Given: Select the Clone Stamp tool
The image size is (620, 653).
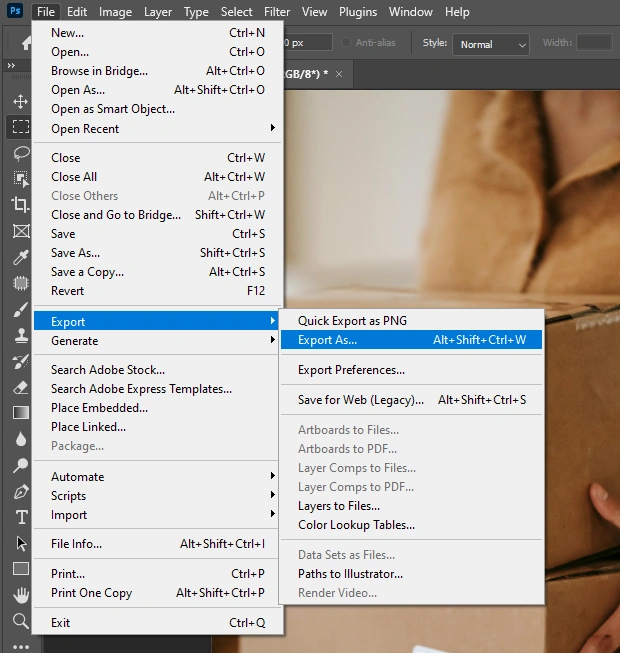Looking at the screenshot, I should [21, 335].
